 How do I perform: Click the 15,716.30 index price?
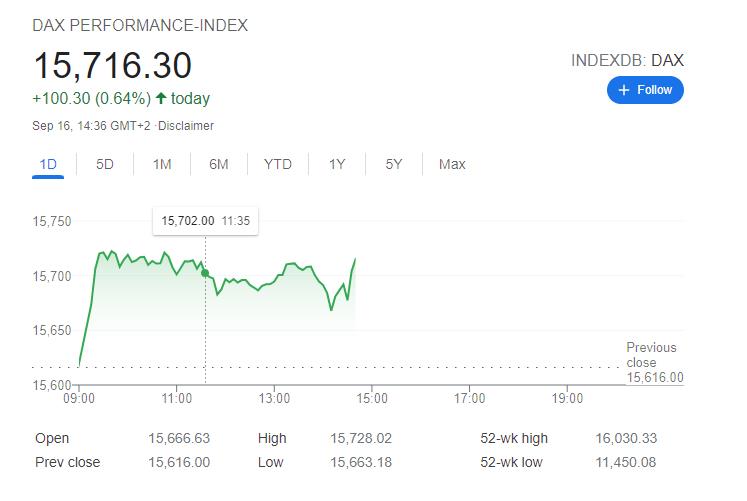[x=112, y=66]
